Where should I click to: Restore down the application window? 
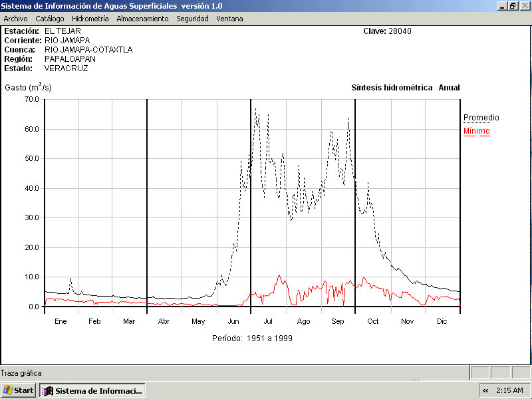tap(513, 5)
